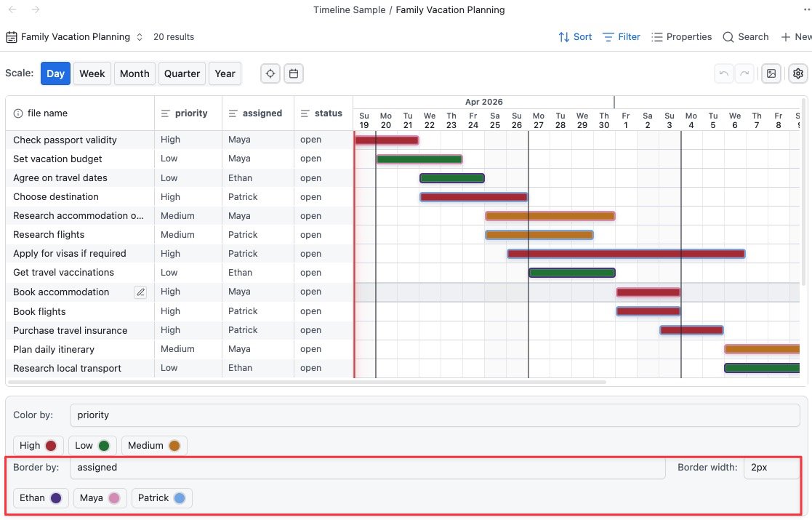Click the Purchase travel insurance file name
The image size is (812, 520).
[70, 330]
